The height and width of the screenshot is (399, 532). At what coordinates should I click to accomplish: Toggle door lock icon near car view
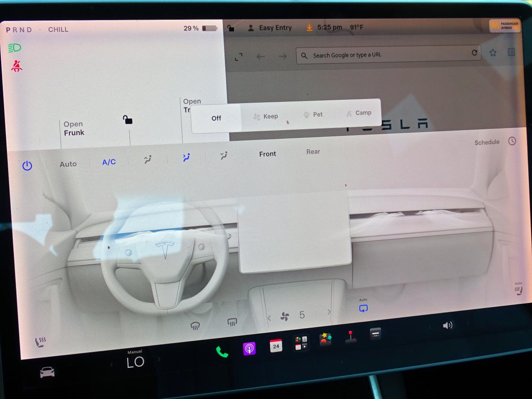128,120
